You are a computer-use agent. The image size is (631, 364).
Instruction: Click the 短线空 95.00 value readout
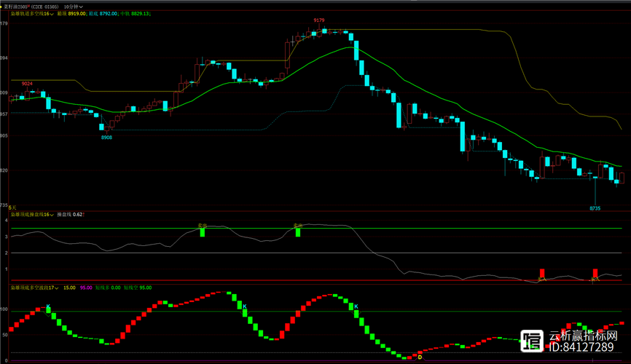point(137,288)
